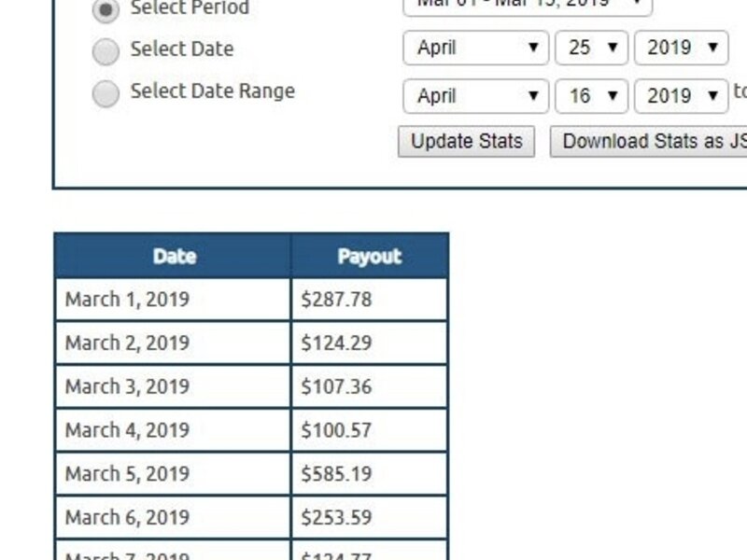Open the month dropdown in Date Range row
The image size is (747, 560).
coord(476,96)
